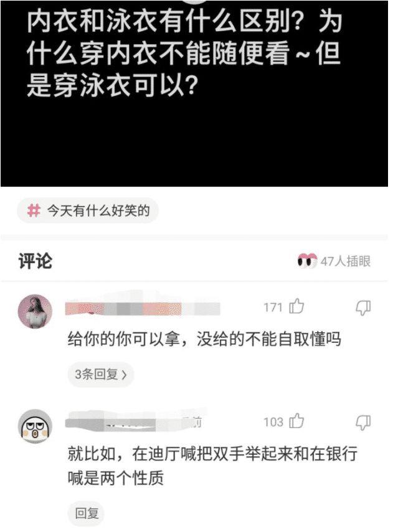The height and width of the screenshot is (532, 398).
Task: Click the 47人插眼 label
Action: 346,261
